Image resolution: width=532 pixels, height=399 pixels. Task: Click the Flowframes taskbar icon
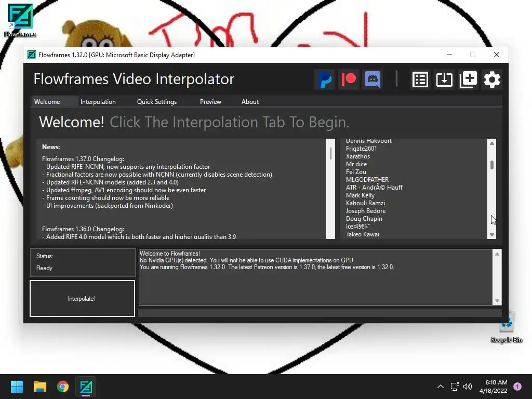click(x=86, y=387)
